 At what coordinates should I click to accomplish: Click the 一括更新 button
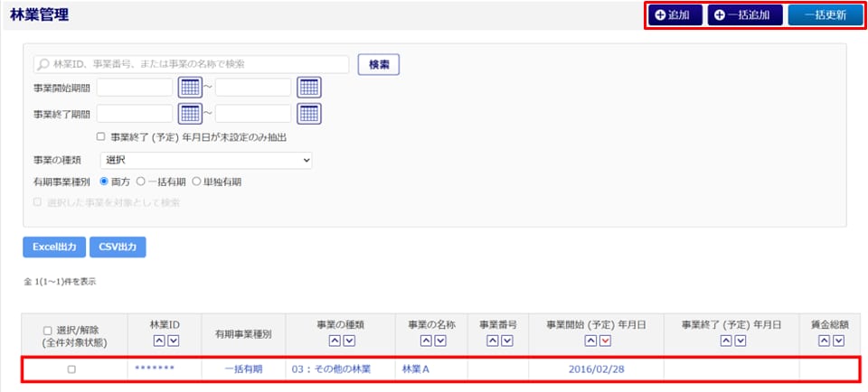(825, 15)
